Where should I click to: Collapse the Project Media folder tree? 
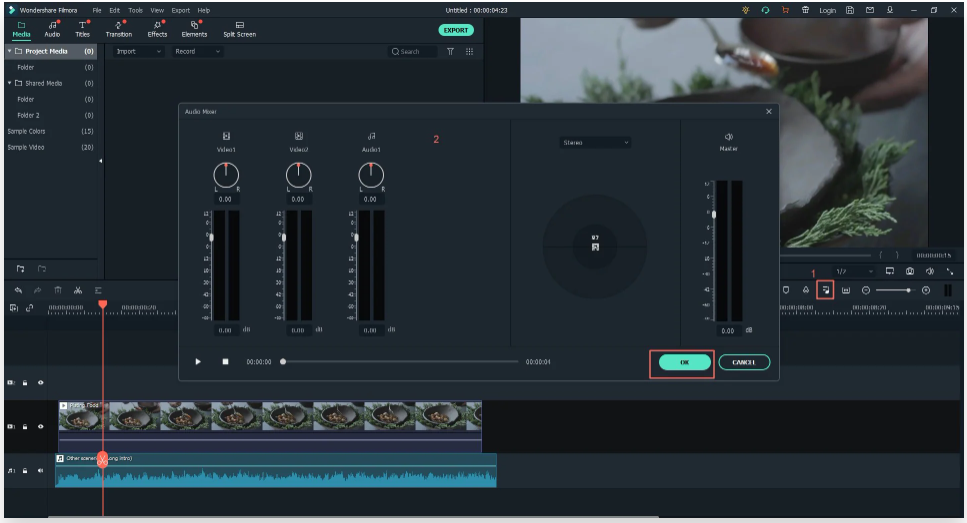(x=9, y=51)
